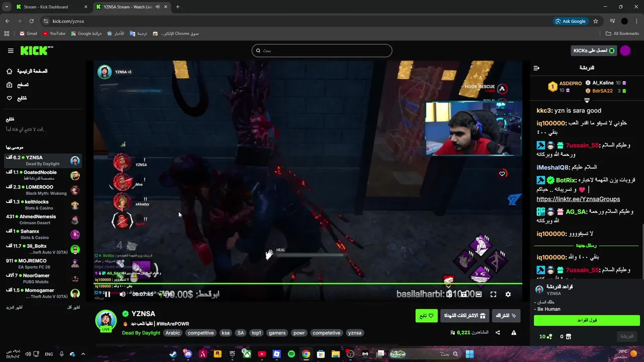This screenshot has width=644, height=362.
Task: Open video player settings gear
Action: 508,295
